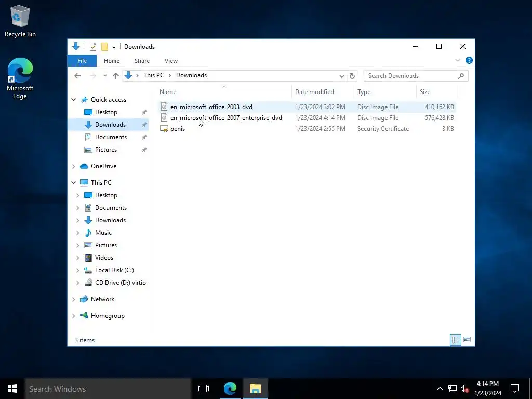Sort by Date modified column header
The width and height of the screenshot is (532, 399).
coord(323,92)
